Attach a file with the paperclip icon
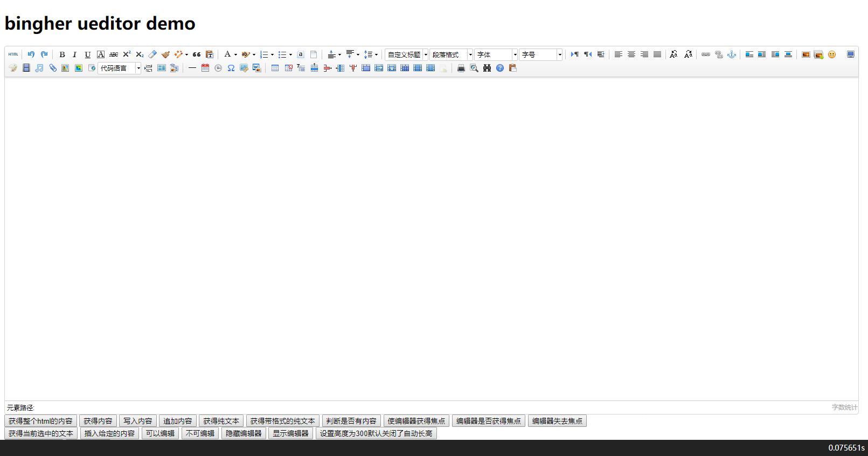 point(52,68)
